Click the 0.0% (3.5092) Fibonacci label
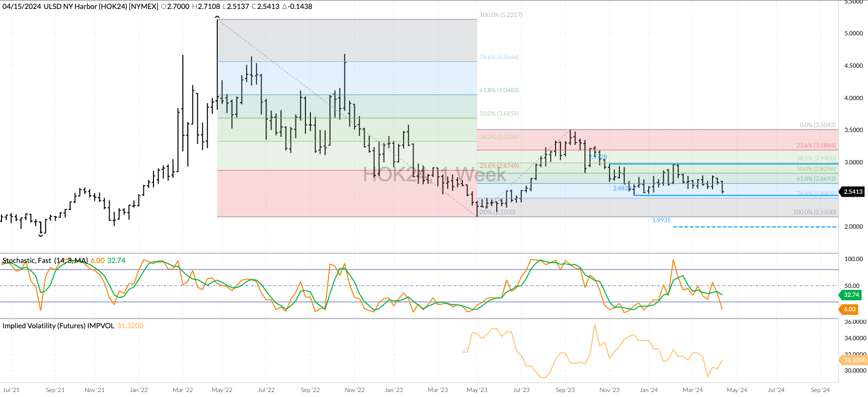The height and width of the screenshot is (397, 868). (x=818, y=125)
